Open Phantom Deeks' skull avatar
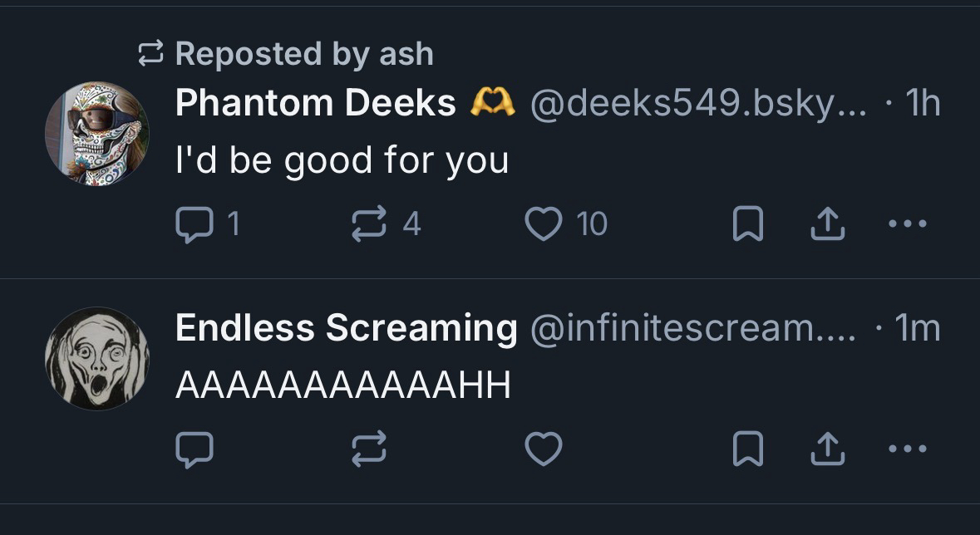 [97, 133]
